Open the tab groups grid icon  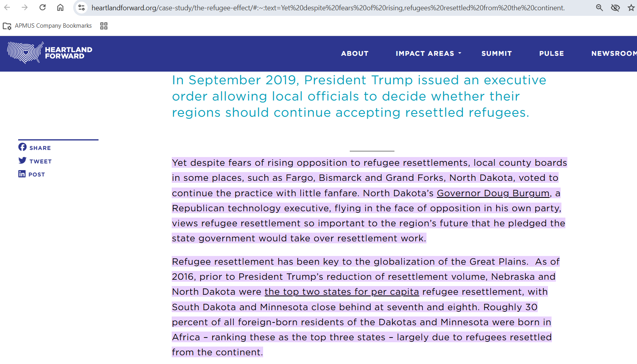coord(104,26)
